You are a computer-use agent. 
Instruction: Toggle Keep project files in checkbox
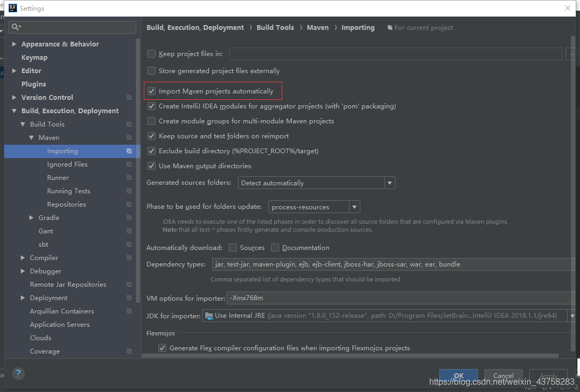[x=151, y=54]
